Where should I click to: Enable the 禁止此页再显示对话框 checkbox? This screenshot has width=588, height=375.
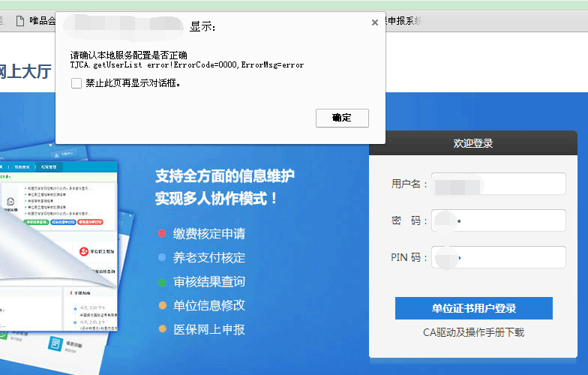point(76,84)
